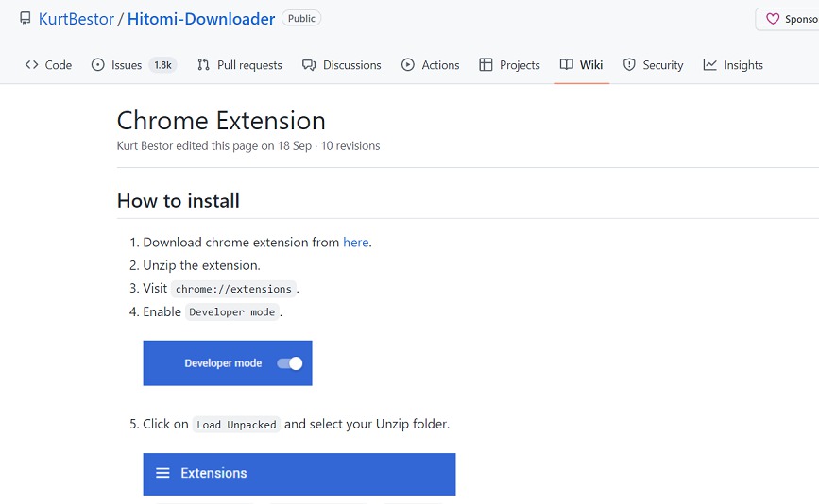This screenshot has width=819, height=504.
Task: Click the Insights graph icon
Action: tap(709, 65)
